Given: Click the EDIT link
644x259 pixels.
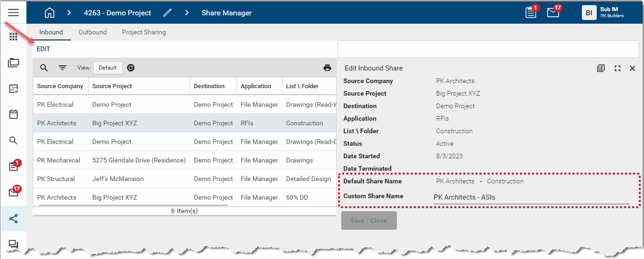Looking at the screenshot, I should point(43,49).
